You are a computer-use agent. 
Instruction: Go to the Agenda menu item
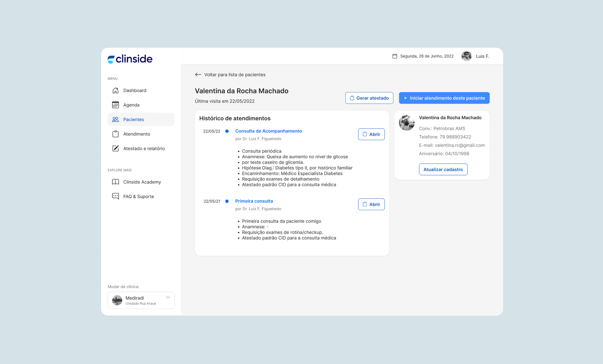(131, 105)
